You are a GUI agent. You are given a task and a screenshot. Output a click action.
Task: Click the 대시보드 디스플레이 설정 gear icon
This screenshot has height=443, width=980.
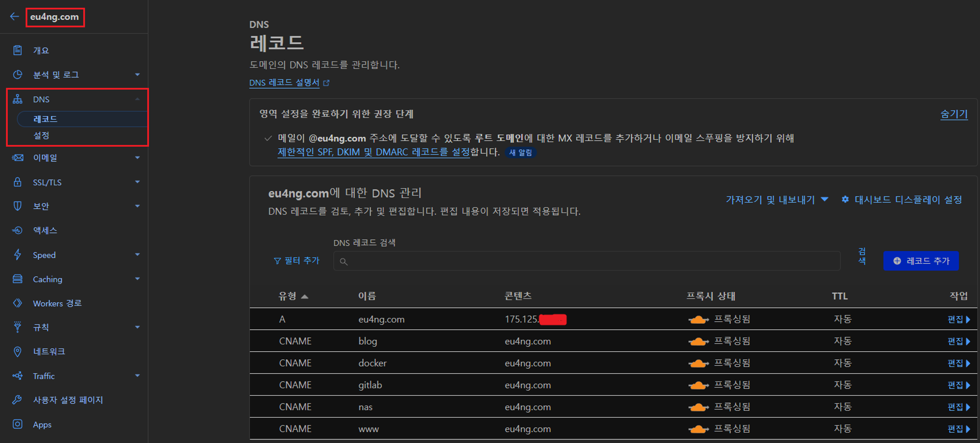tap(844, 199)
